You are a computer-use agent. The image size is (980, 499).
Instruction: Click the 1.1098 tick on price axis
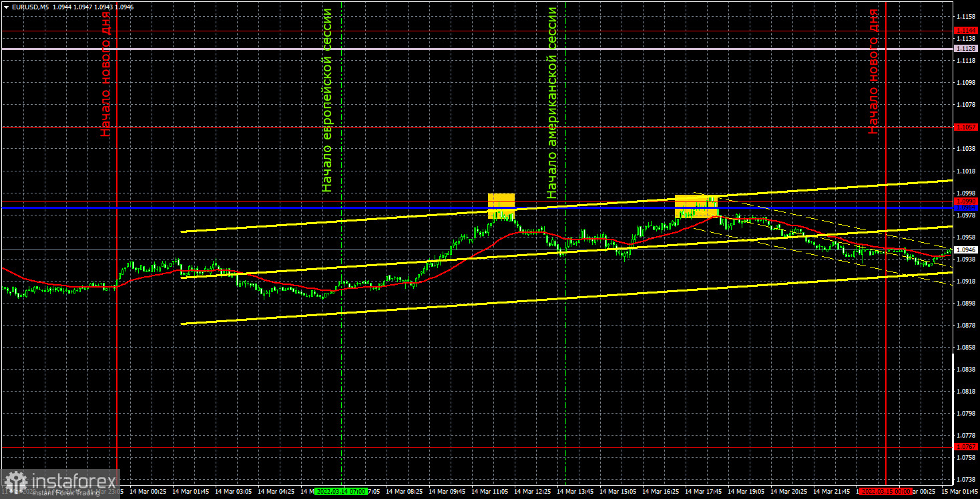pos(965,83)
